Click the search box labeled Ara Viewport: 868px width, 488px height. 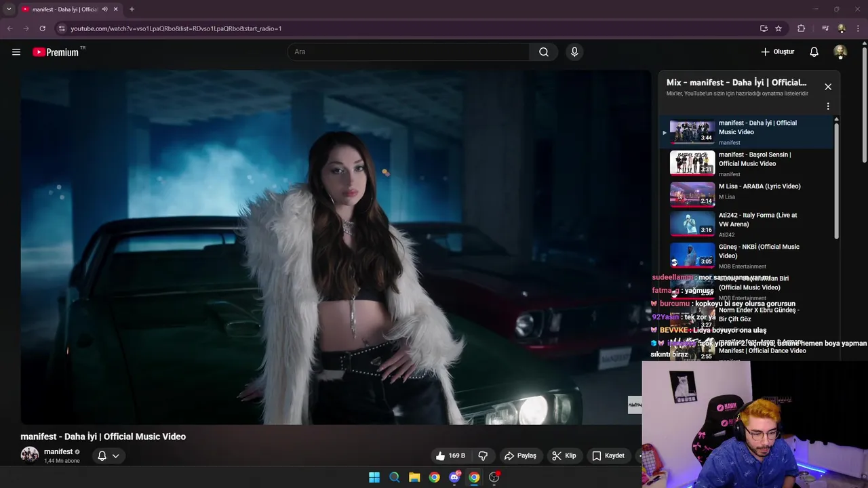pyautogui.click(x=410, y=52)
